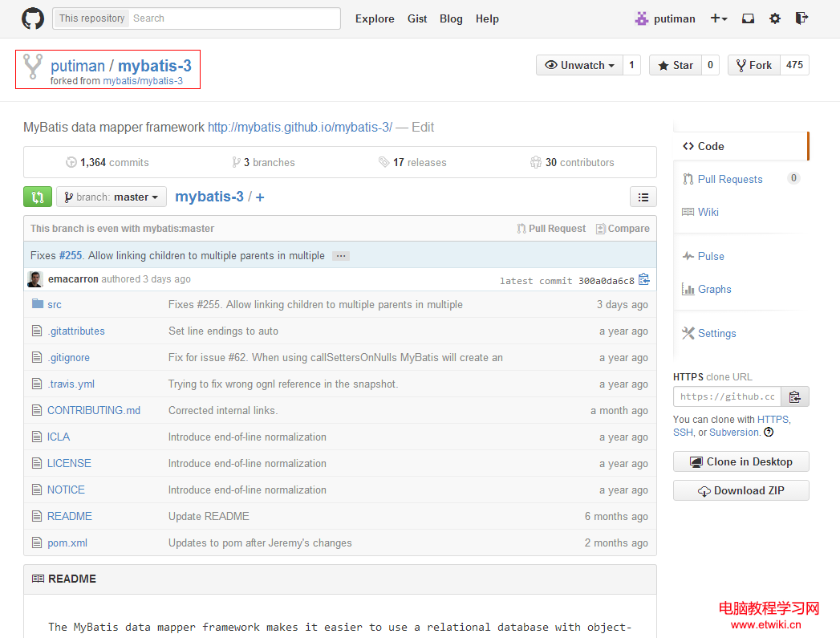Expand the commit message ellipsis button
Screen dimensions: 840x638
click(341, 256)
